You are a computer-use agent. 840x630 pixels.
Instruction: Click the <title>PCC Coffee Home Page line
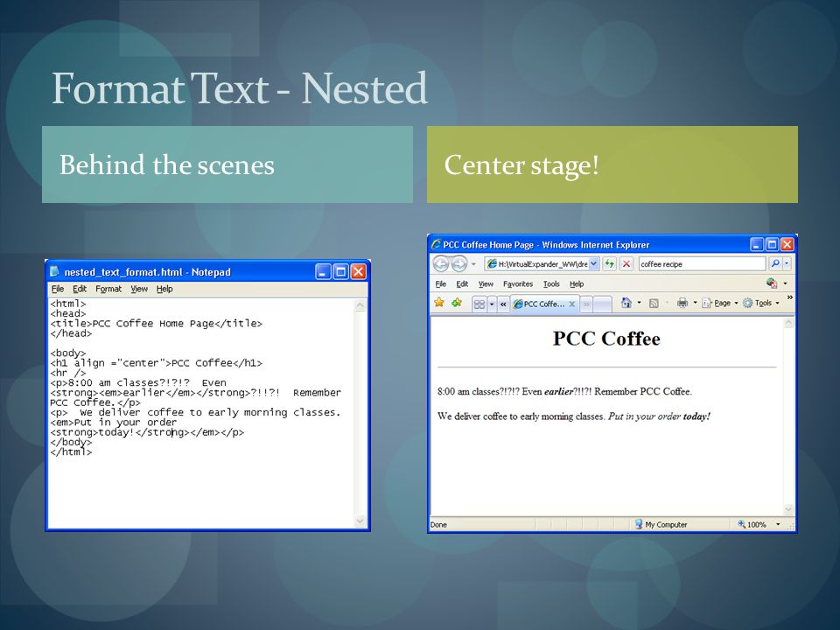coord(156,324)
